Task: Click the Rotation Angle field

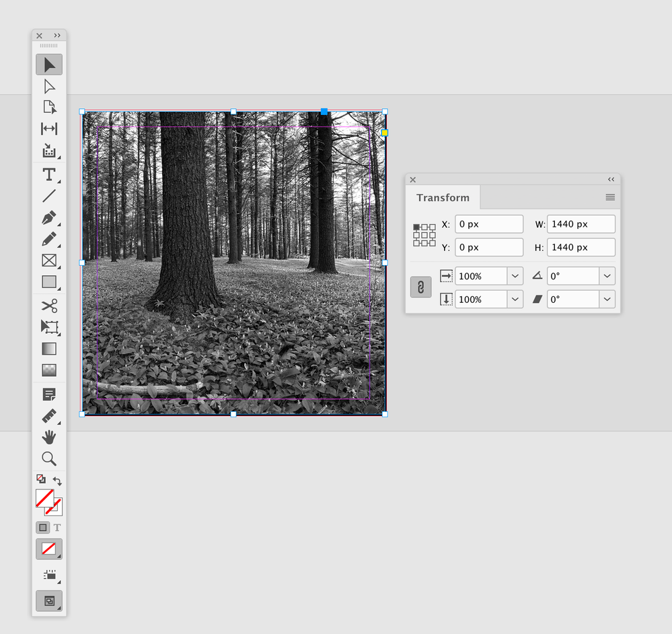Action: point(573,276)
